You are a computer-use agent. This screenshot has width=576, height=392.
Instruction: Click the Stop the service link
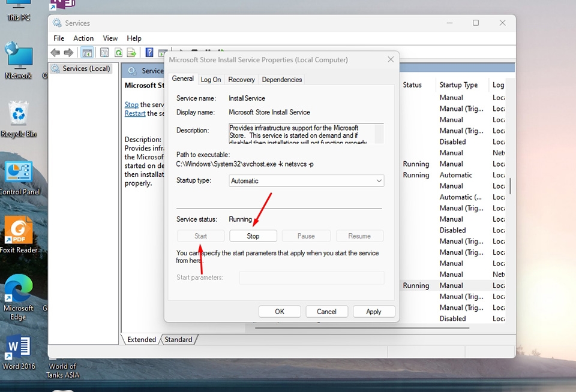[x=131, y=105]
